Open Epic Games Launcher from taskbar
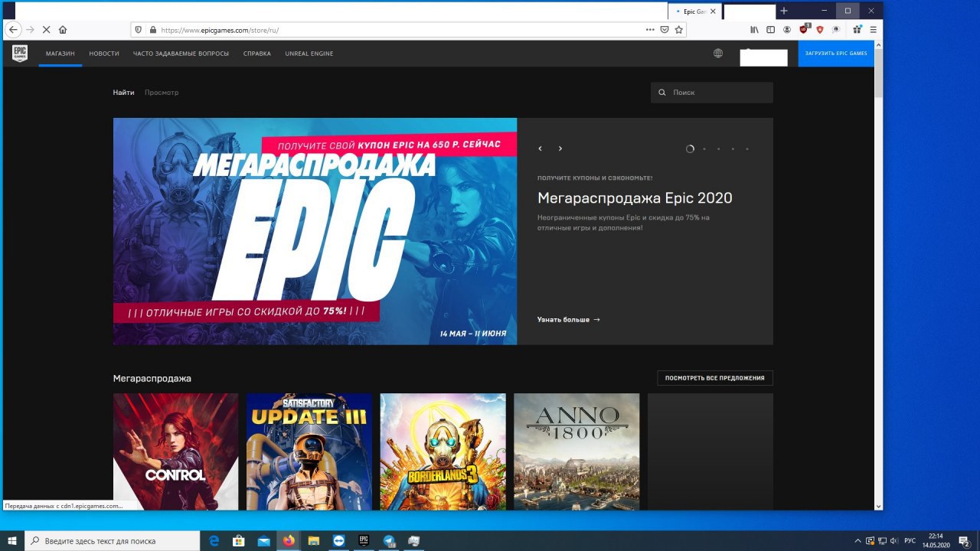980x551 pixels. (x=364, y=540)
